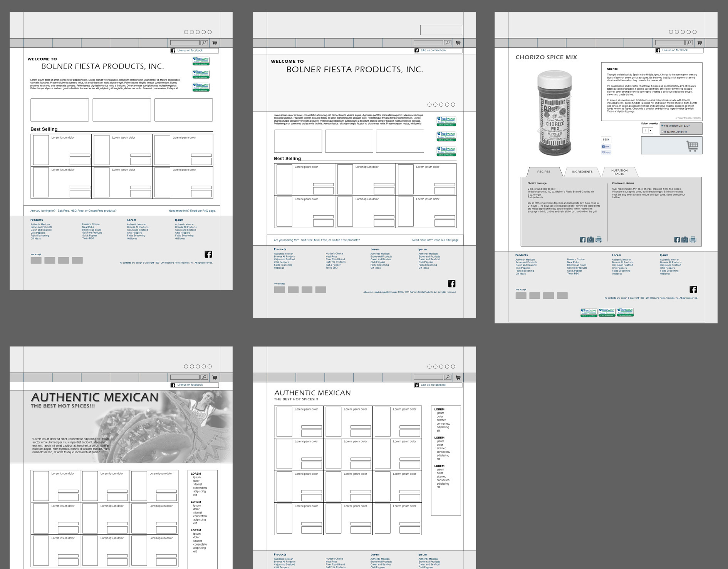
Task: Click the Salt & Pepper footer link on top-left homepage
Action: [89, 236]
